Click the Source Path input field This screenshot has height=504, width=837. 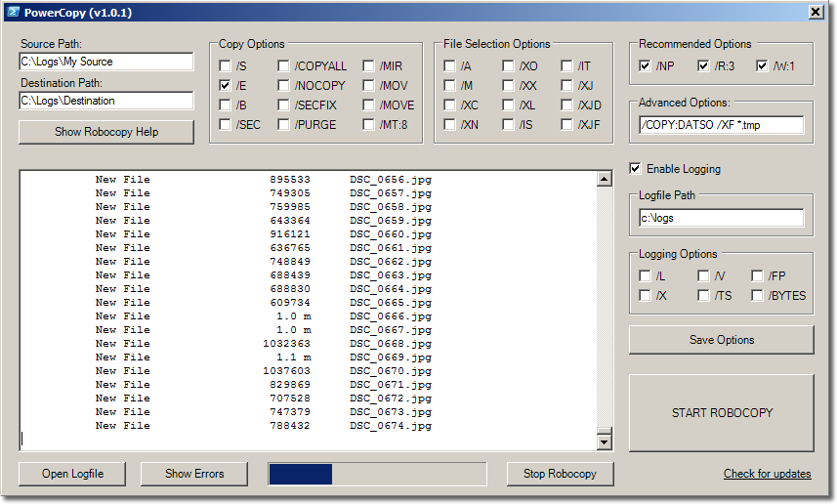pos(106,62)
